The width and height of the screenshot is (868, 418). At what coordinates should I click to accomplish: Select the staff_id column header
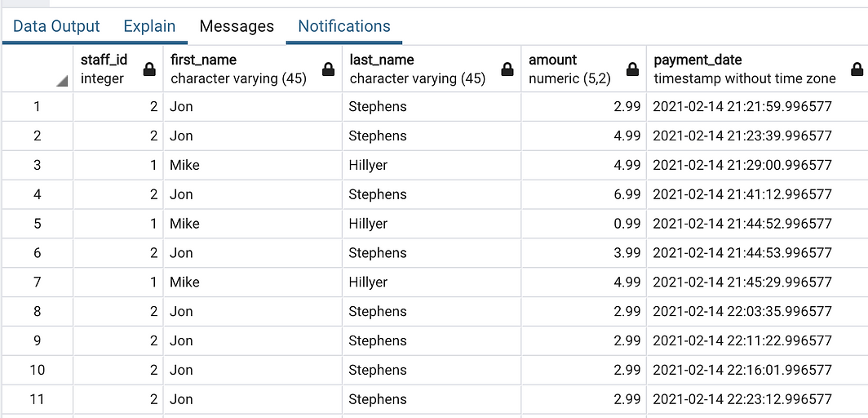(x=118, y=69)
